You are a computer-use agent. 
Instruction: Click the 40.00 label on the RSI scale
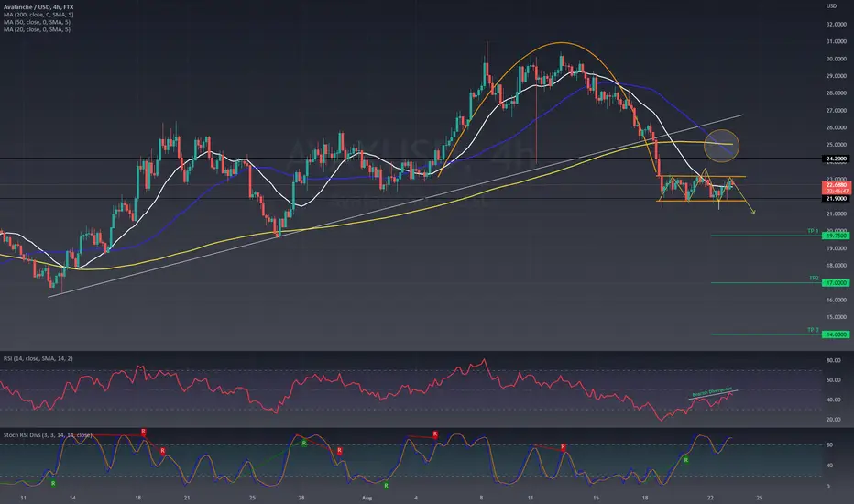[x=833, y=400]
